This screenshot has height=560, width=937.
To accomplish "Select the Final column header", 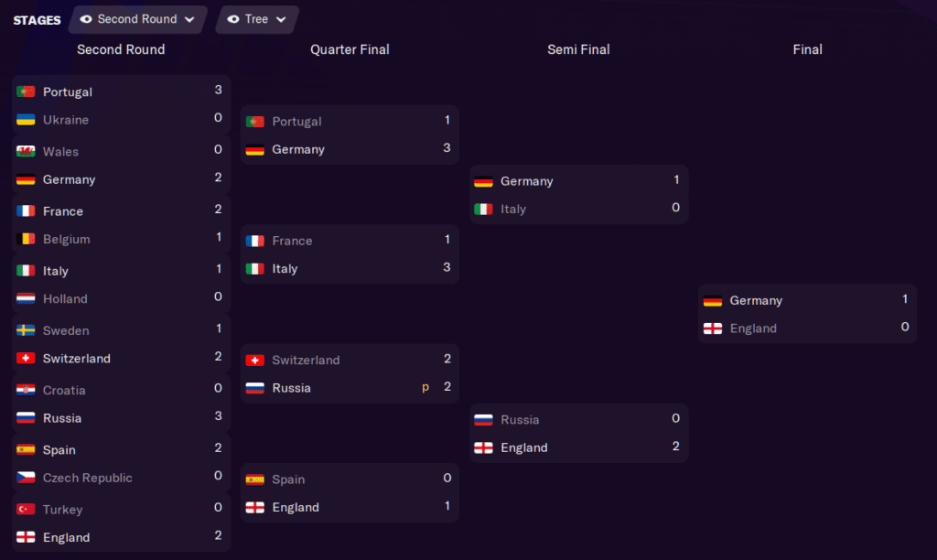I will (807, 49).
